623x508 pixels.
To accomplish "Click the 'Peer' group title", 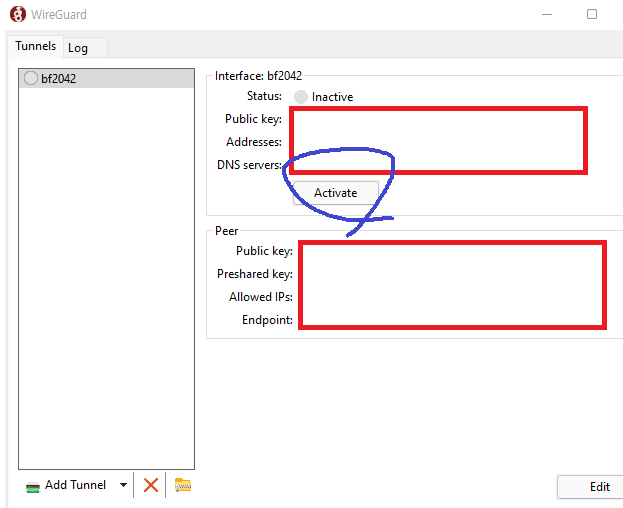I will (x=226, y=231).
